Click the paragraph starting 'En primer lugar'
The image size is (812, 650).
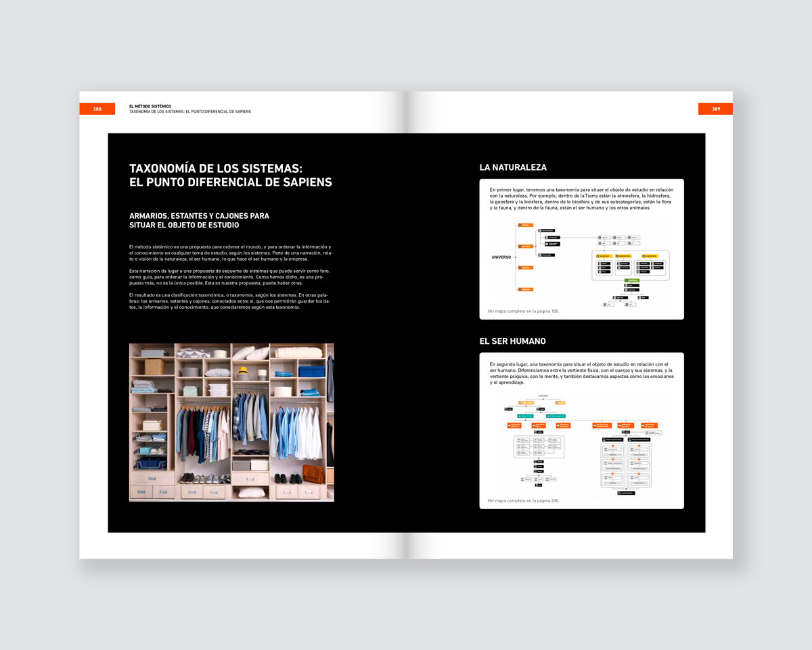point(581,199)
